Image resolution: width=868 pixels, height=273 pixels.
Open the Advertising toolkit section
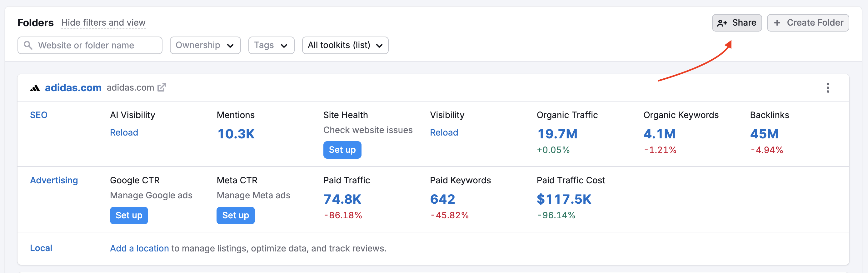pos(54,180)
